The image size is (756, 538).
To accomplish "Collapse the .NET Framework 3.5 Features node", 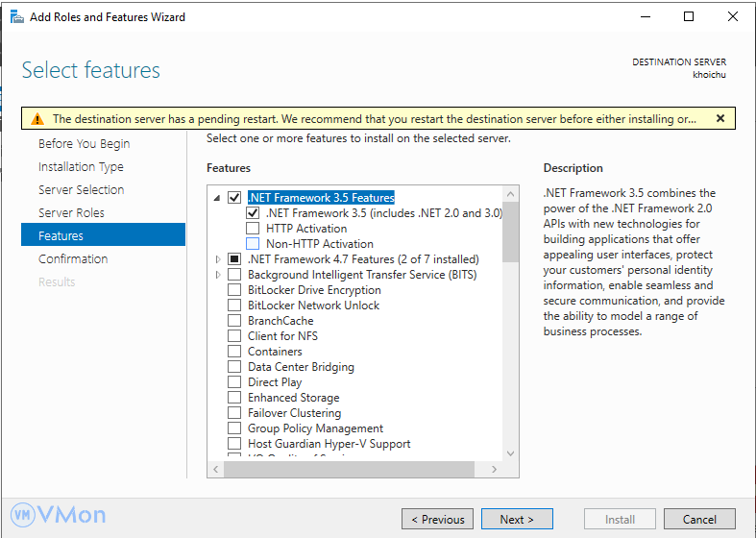I will (217, 198).
